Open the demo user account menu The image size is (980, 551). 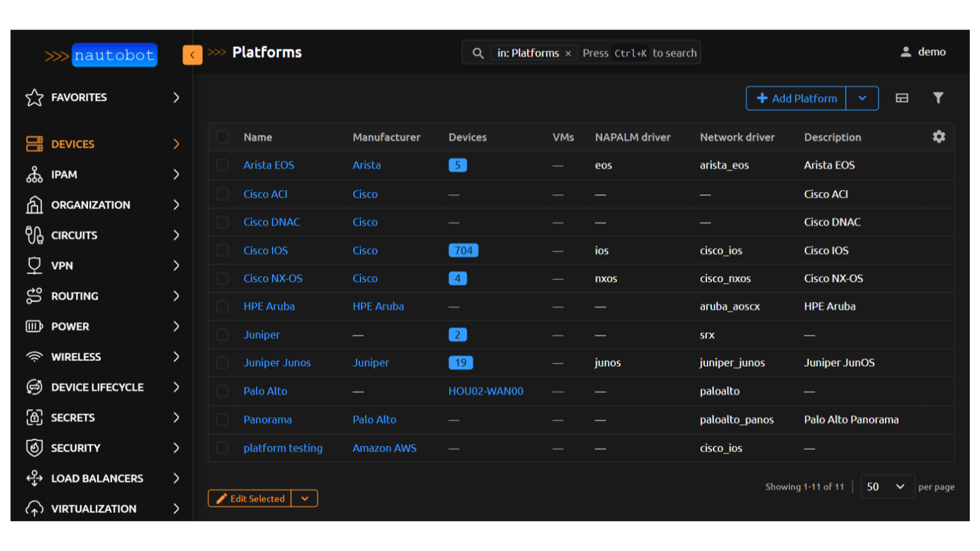click(923, 52)
